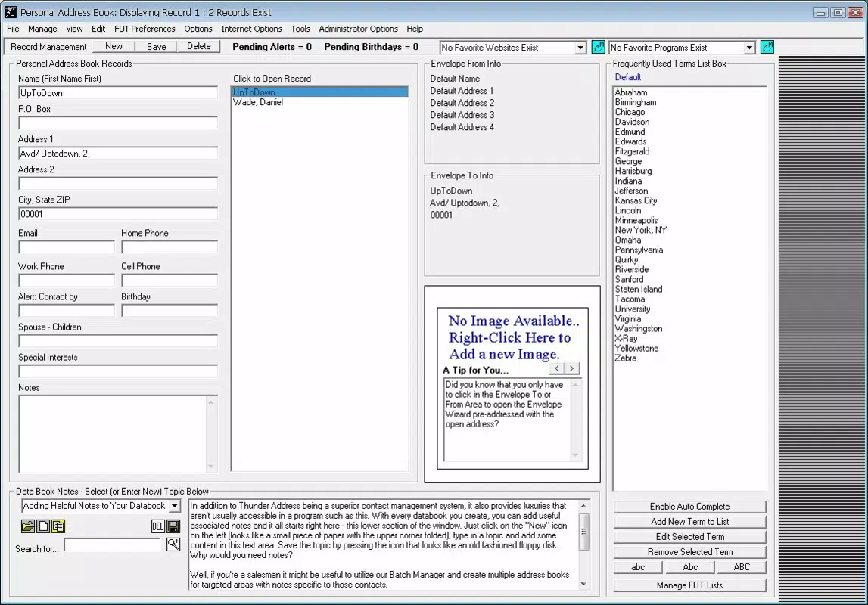
Task: Show the next tip with right arrow
Action: 572,368
